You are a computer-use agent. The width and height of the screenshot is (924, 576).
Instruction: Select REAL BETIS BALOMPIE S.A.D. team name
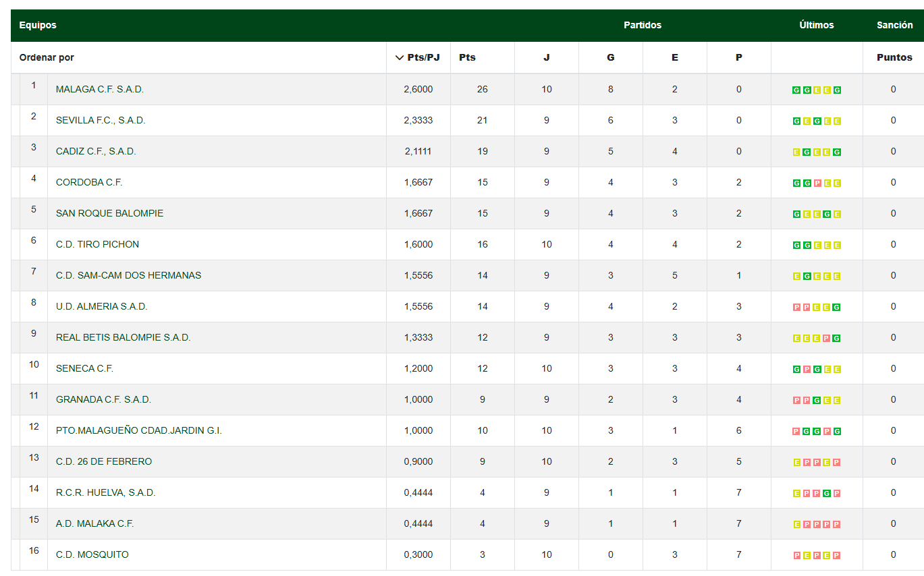click(x=124, y=337)
